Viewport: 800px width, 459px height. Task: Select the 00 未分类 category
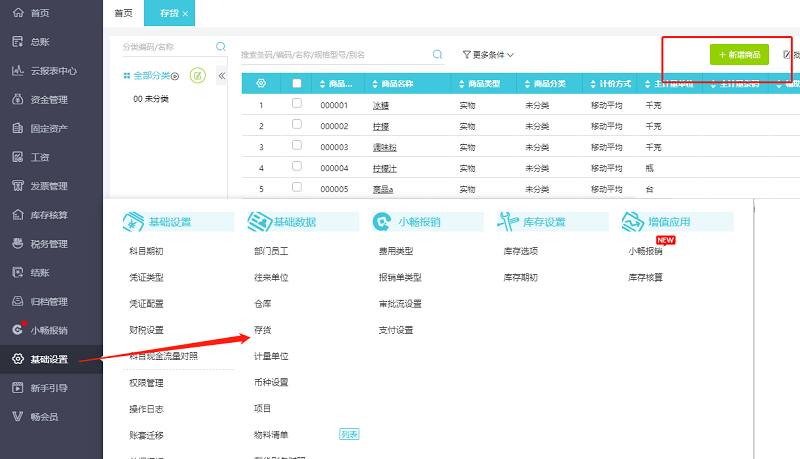coord(151,99)
